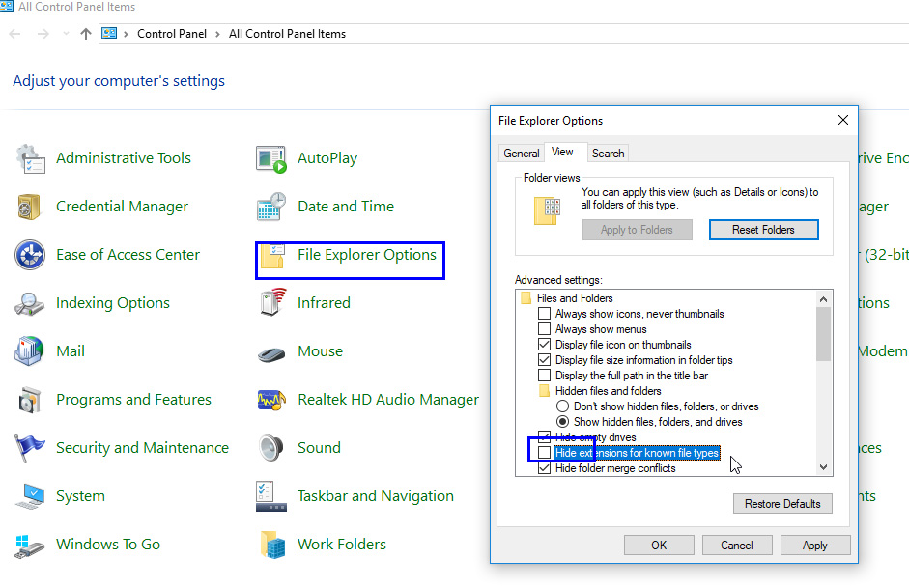Screen dimensions: 909x588
Task: Uncheck Display file icon on thumbnails
Action: [x=545, y=344]
